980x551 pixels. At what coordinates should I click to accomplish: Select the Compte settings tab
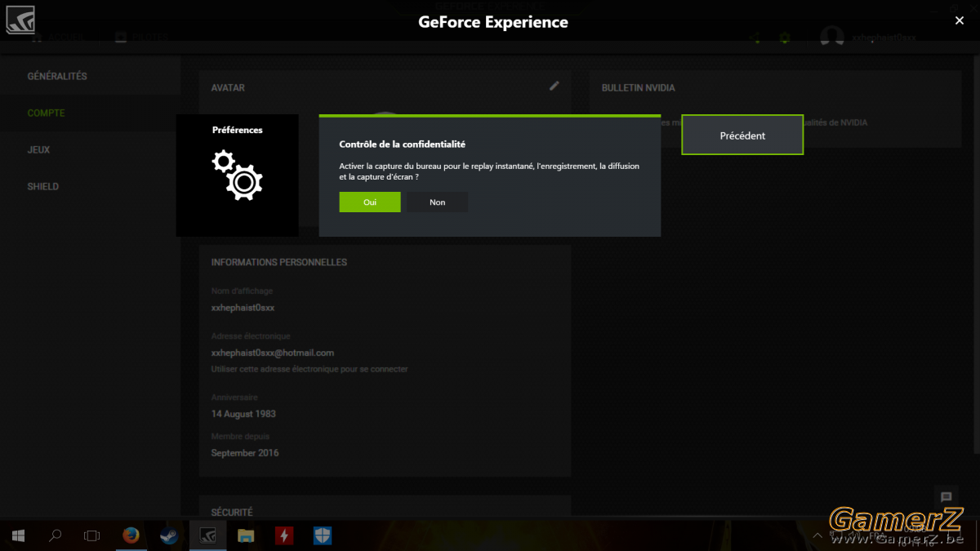click(47, 113)
